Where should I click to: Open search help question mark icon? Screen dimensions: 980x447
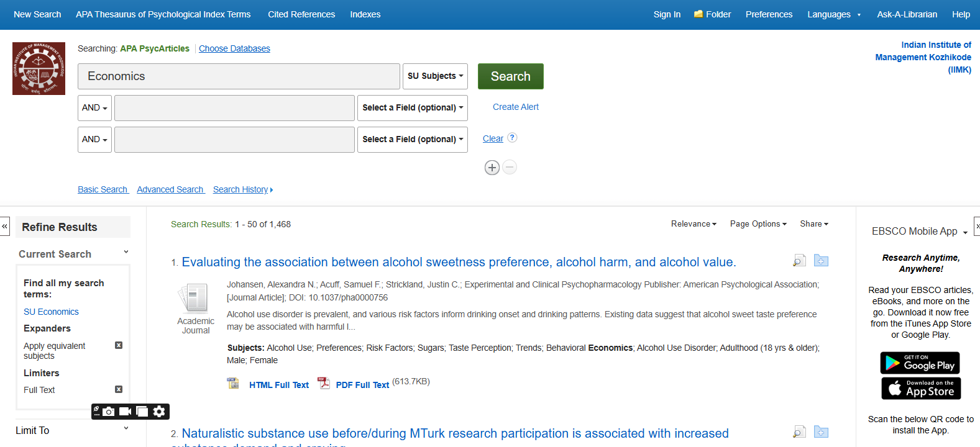click(512, 138)
